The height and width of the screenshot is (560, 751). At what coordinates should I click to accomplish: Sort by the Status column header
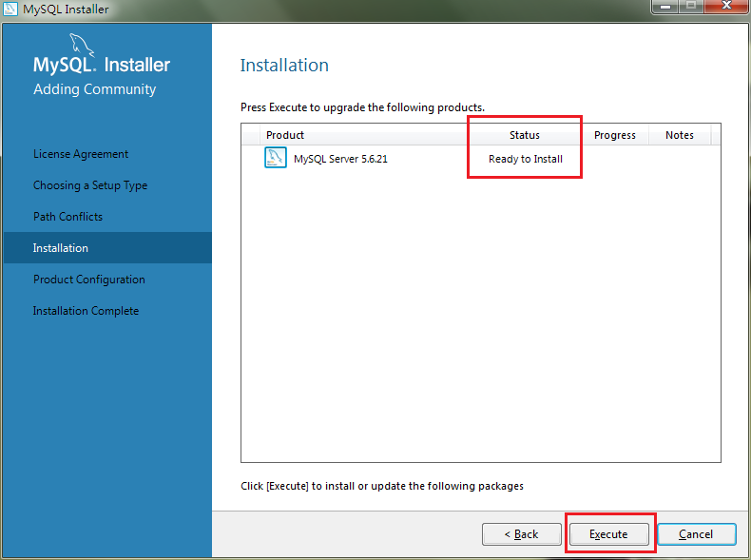[x=525, y=135]
